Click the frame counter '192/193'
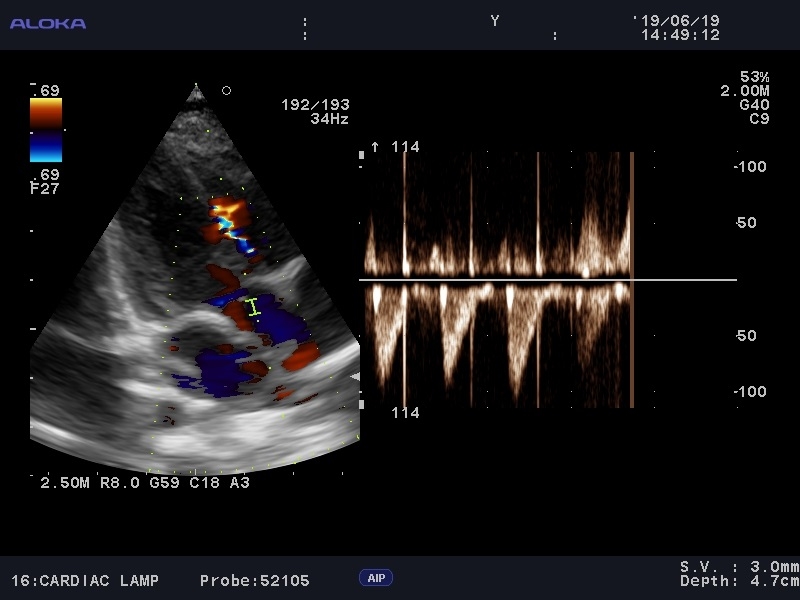 [x=315, y=105]
